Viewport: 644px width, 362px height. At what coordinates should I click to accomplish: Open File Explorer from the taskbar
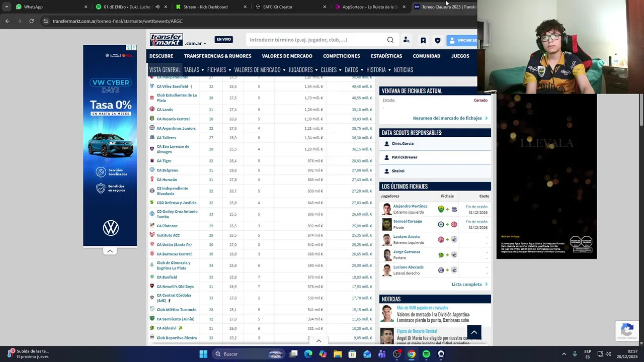[338, 354]
